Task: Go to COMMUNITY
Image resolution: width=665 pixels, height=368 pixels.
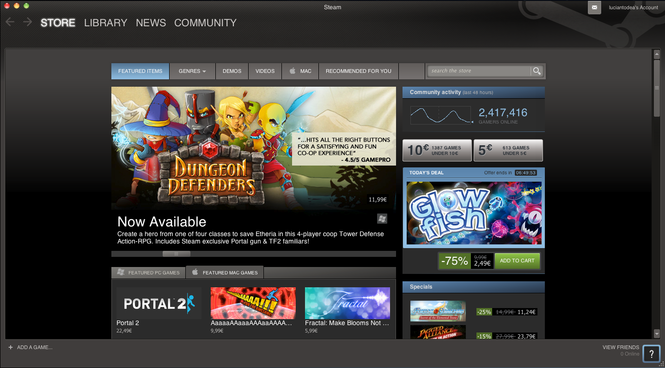Action: [x=205, y=23]
